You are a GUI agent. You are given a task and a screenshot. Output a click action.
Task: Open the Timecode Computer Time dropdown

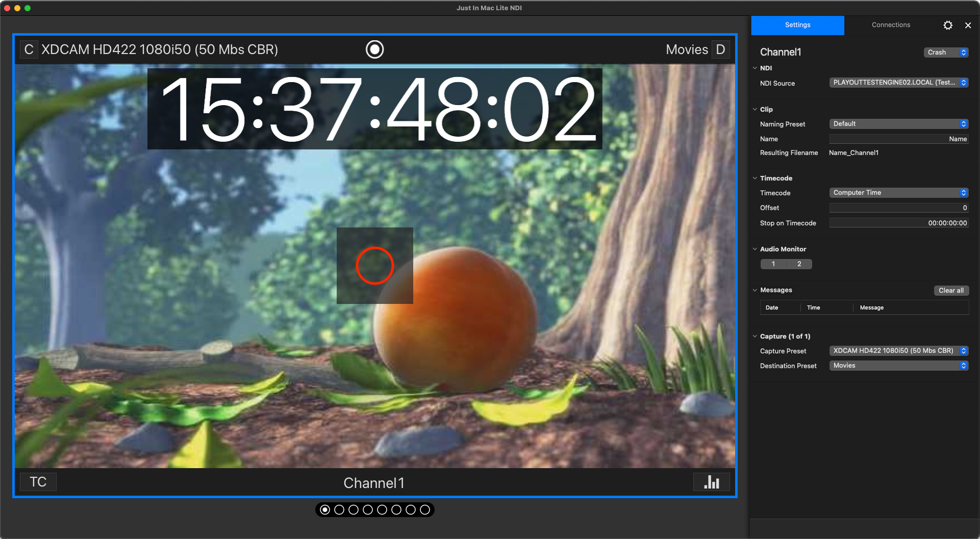(898, 193)
